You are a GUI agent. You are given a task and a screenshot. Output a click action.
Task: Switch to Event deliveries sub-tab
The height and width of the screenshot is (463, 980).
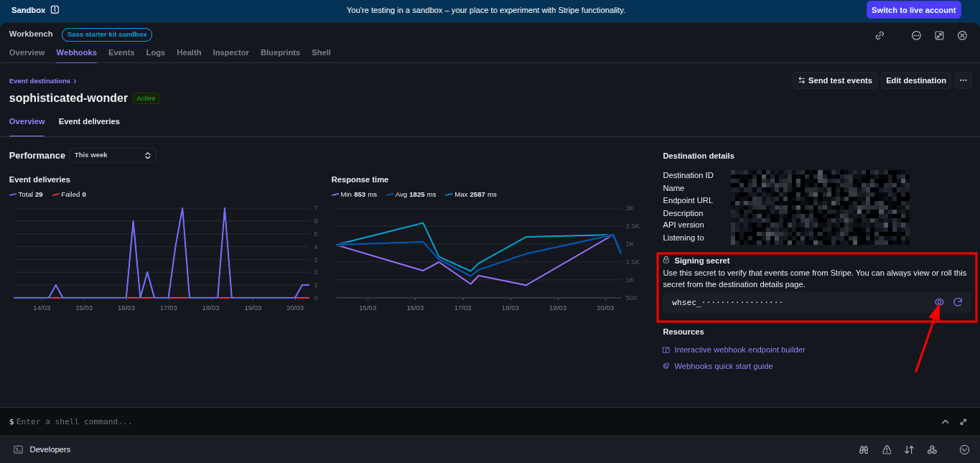tap(89, 121)
